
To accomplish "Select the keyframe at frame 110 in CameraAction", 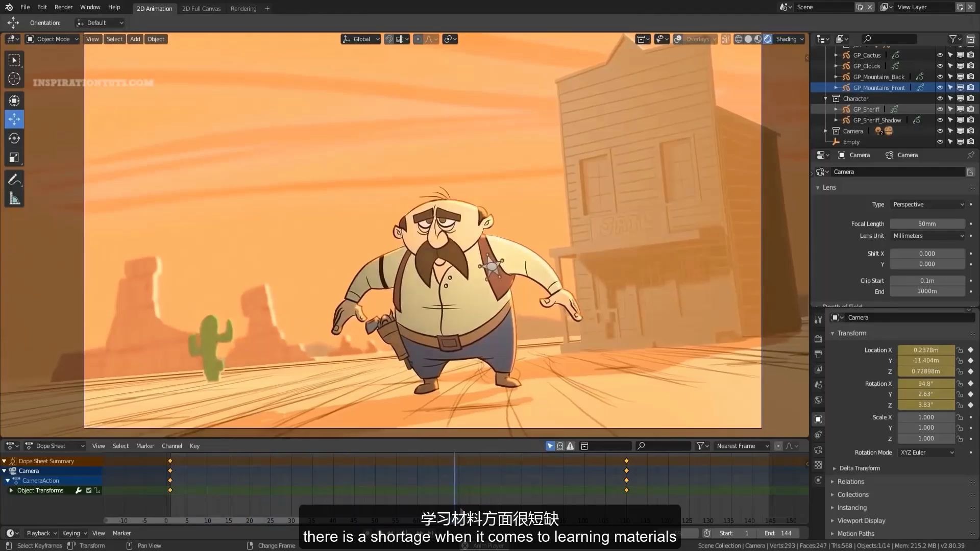I will pyautogui.click(x=626, y=480).
